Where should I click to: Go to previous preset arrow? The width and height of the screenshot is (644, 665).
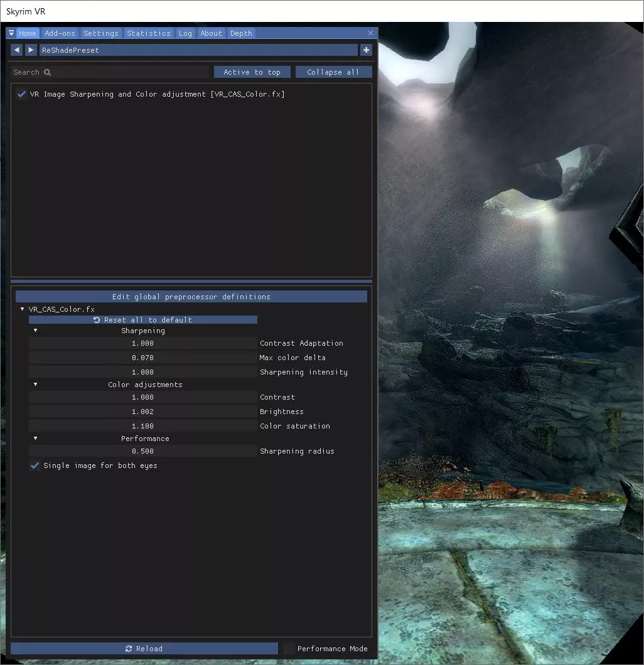click(16, 50)
